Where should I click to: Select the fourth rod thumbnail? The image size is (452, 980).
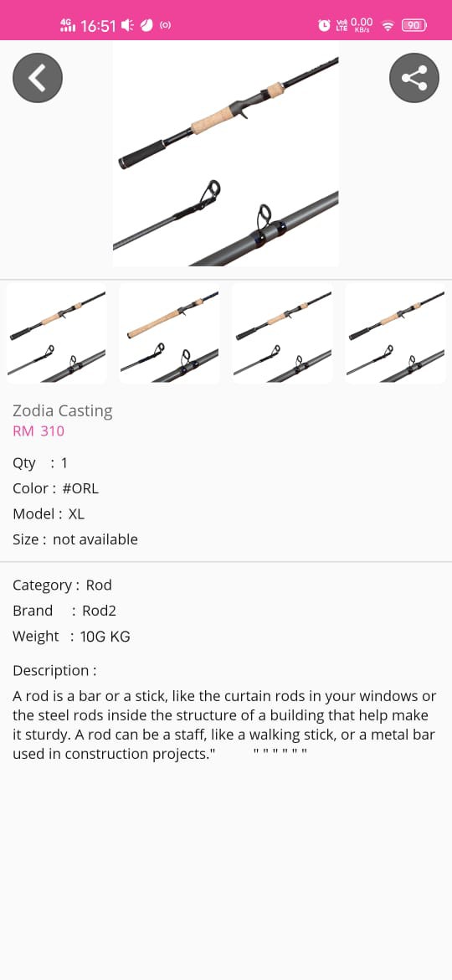coord(396,333)
